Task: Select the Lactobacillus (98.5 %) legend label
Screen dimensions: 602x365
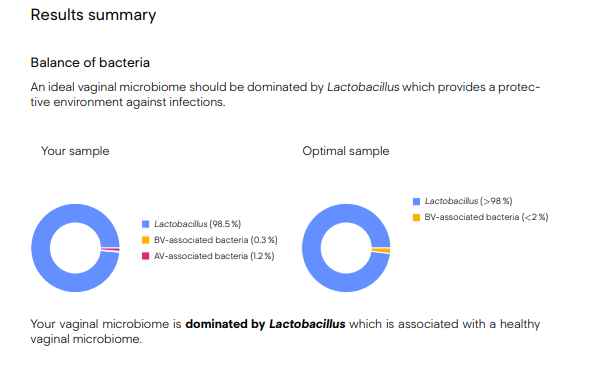Action: point(197,224)
